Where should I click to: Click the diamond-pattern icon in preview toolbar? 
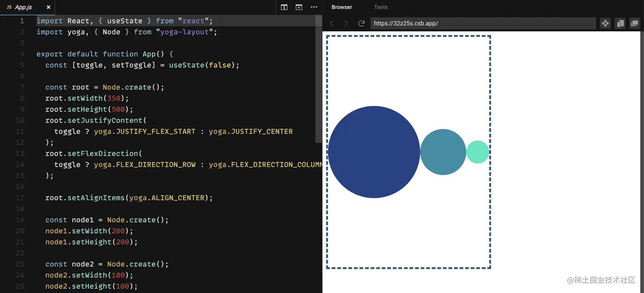(x=605, y=23)
